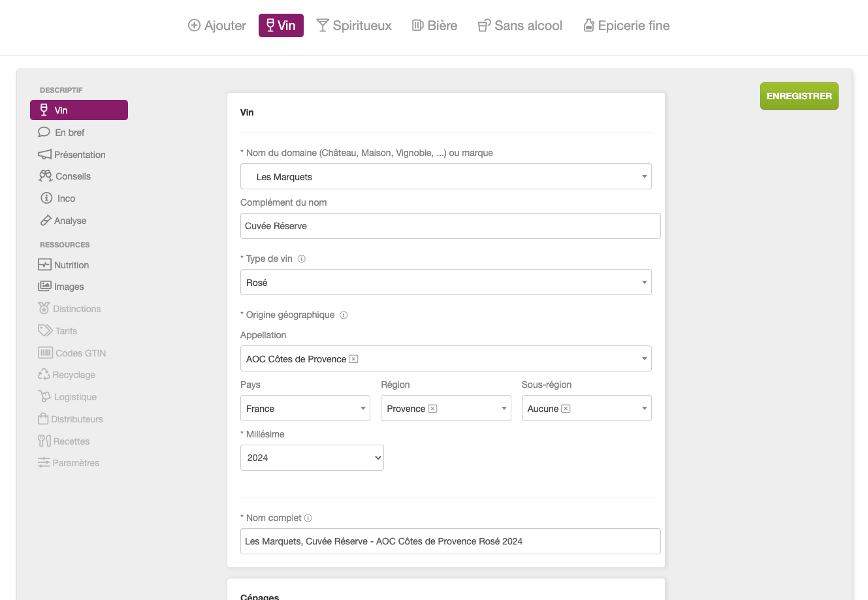The width and height of the screenshot is (868, 600).
Task: Clear the Aucune sous-région selection
Action: [566, 409]
